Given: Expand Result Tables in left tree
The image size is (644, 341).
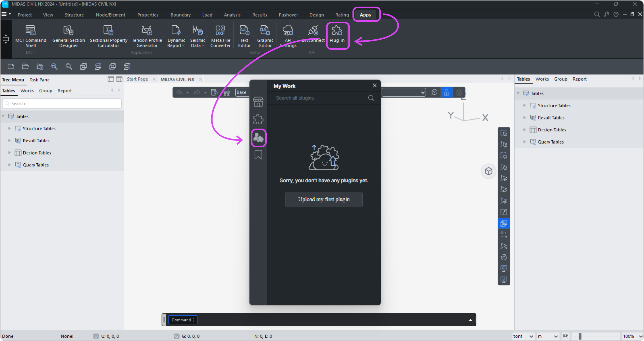Looking at the screenshot, I should [x=9, y=141].
